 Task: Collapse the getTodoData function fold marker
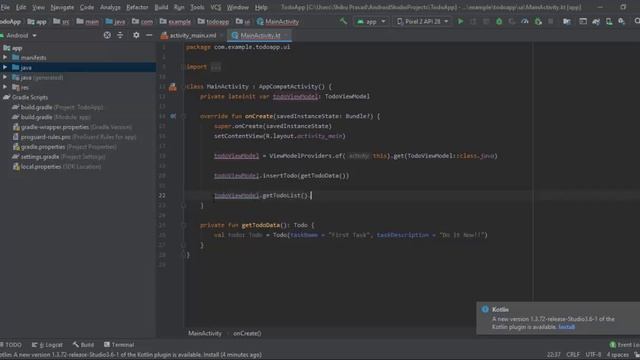[183, 225]
